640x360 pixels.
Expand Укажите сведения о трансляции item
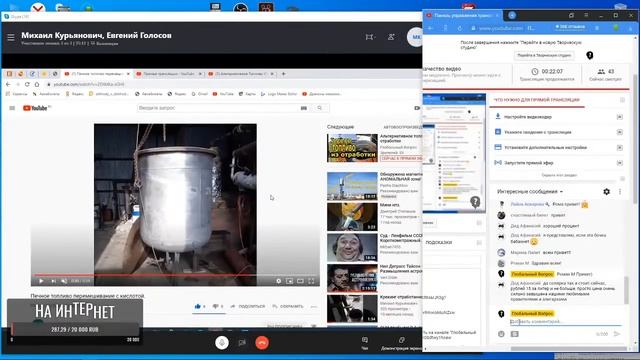[558, 132]
